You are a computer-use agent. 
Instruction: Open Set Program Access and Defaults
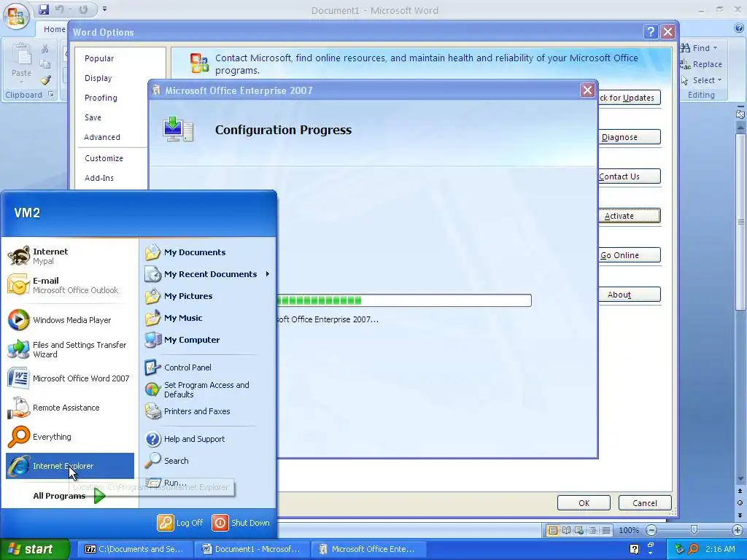pos(208,389)
